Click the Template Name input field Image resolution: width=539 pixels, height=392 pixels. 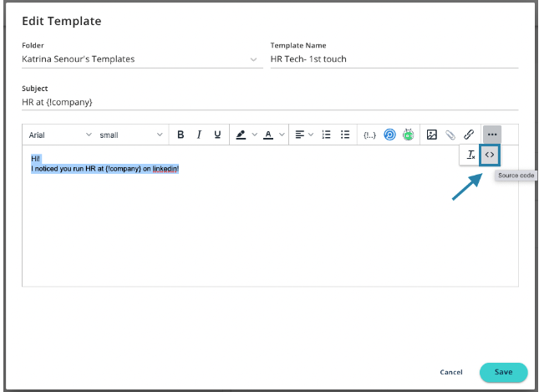point(393,59)
